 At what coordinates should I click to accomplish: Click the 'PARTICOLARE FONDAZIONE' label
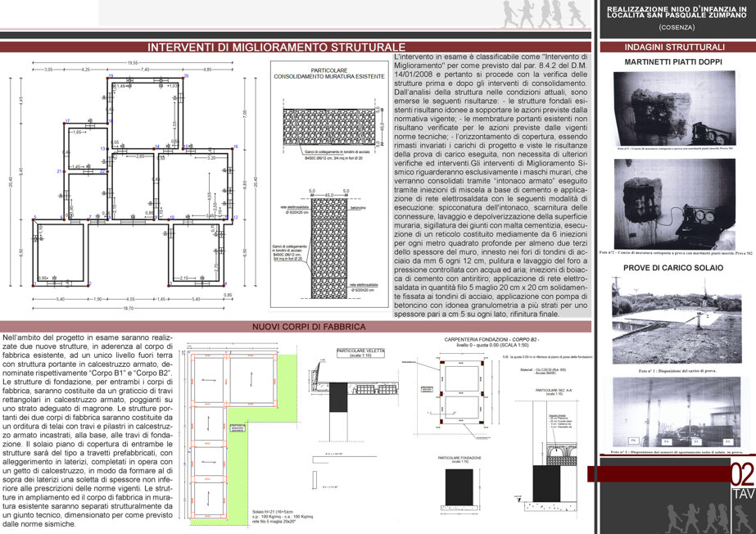click(459, 459)
